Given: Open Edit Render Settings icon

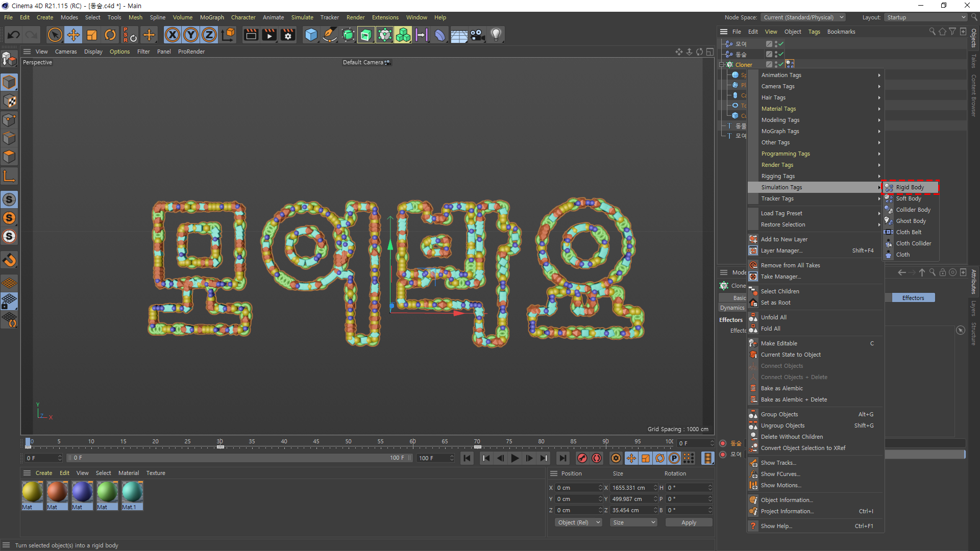Looking at the screenshot, I should tap(288, 35).
